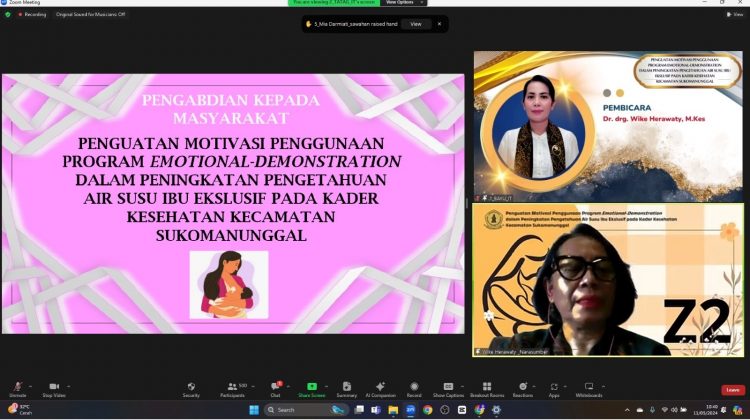Viewport: 750px width, 420px height.
Task: Toggle Original Sound for Musicians
Action: click(90, 15)
